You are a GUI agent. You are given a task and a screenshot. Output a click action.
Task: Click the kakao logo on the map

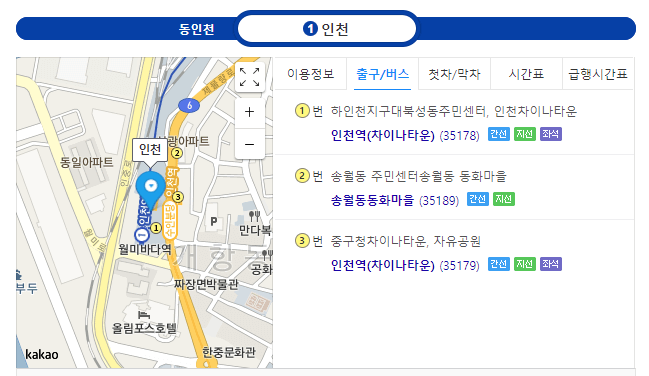[x=41, y=354]
